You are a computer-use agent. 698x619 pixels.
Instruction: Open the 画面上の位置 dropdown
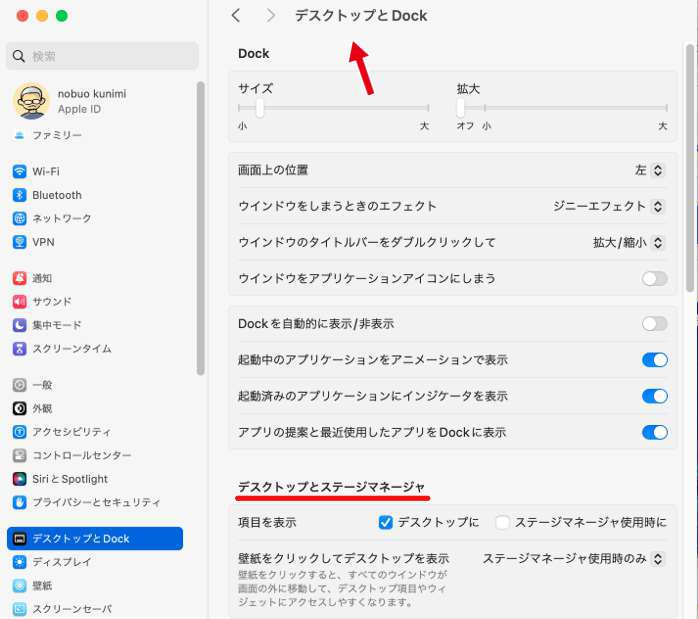(x=649, y=170)
